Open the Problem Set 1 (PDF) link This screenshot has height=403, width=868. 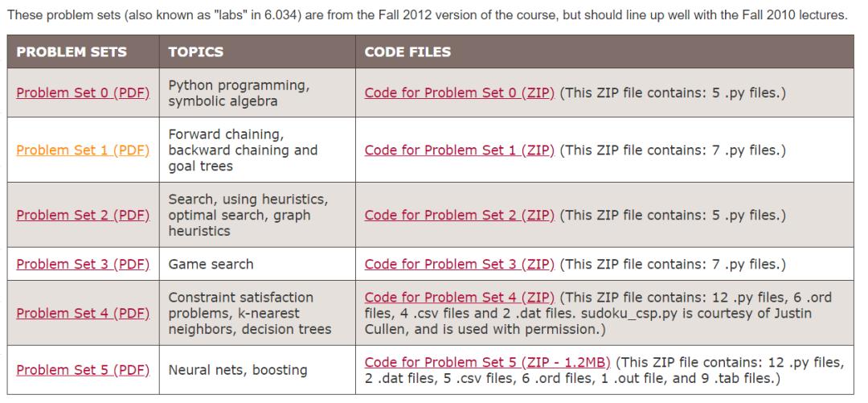pyautogui.click(x=83, y=150)
